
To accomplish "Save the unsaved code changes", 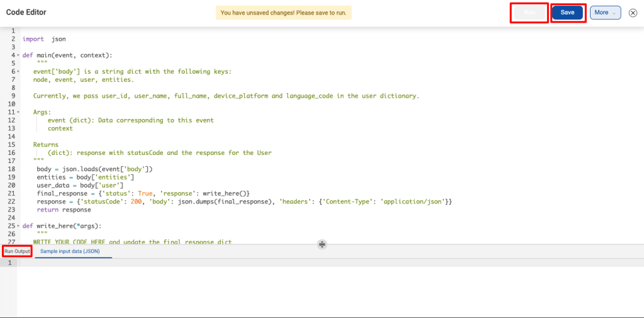I will point(567,13).
